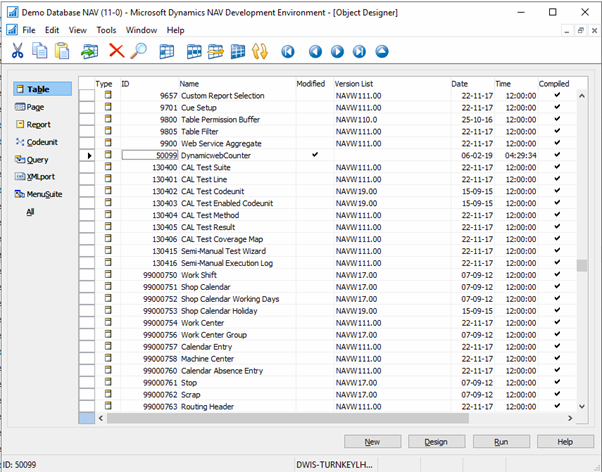The image size is (602, 472).
Task: Click the magnifying glass Find icon
Action: click(x=139, y=50)
